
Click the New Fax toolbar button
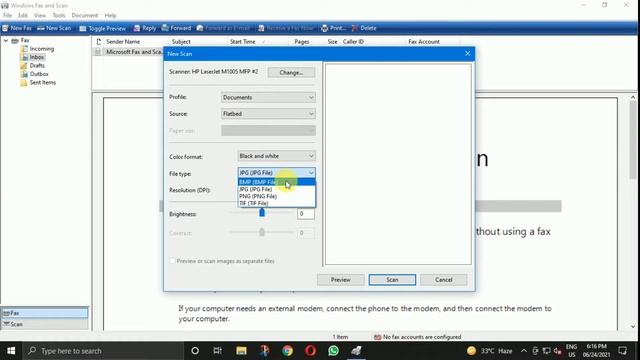pos(17,28)
